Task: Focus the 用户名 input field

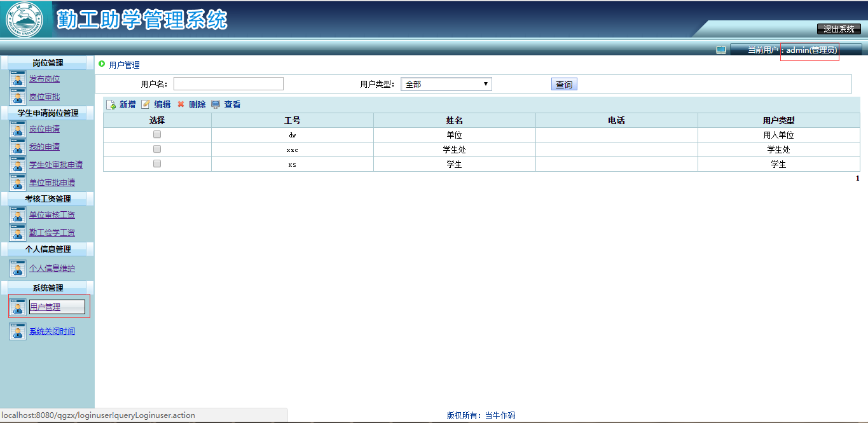Action: coord(228,84)
